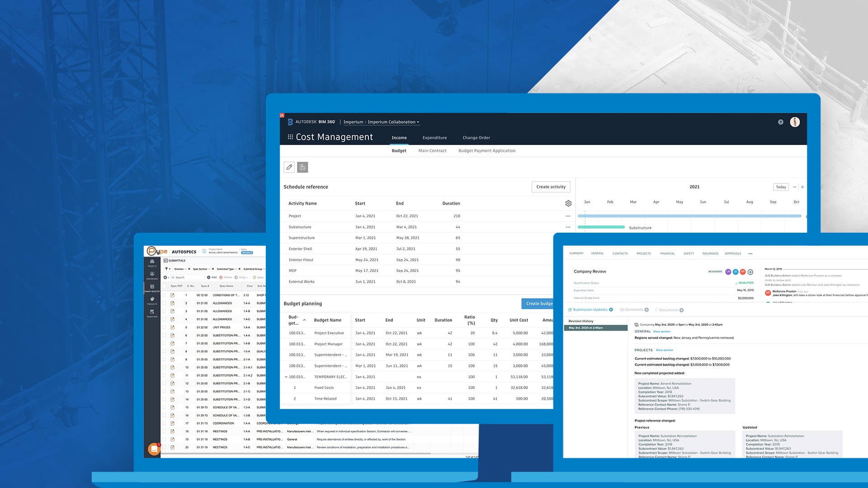Viewport: 868px width, 488px height.
Task: Check the box for submittal row 1
Action: 164,295
